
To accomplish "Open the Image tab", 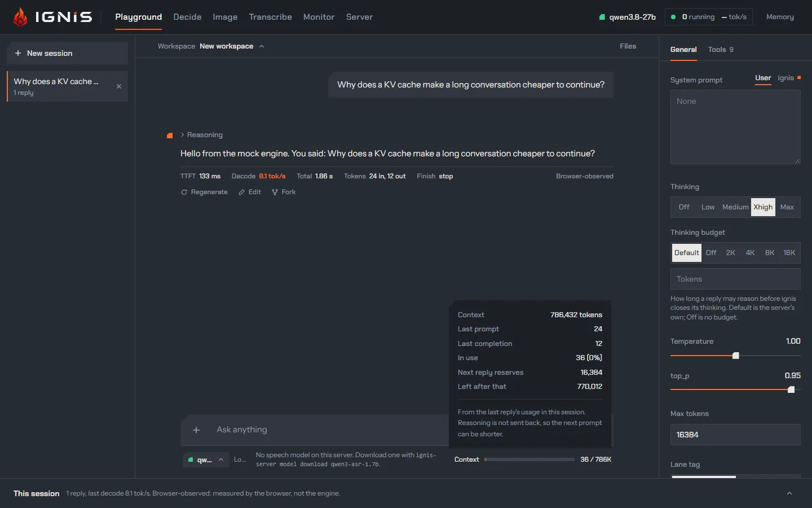I will point(225,17).
